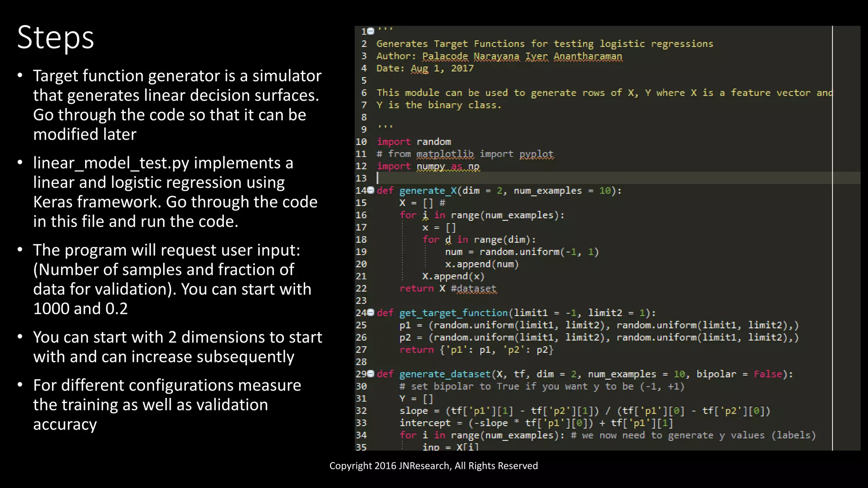Click the "return {'p1': p1, 'p2': p2}" line
Image resolution: width=868 pixels, height=488 pixels.
[477, 349]
